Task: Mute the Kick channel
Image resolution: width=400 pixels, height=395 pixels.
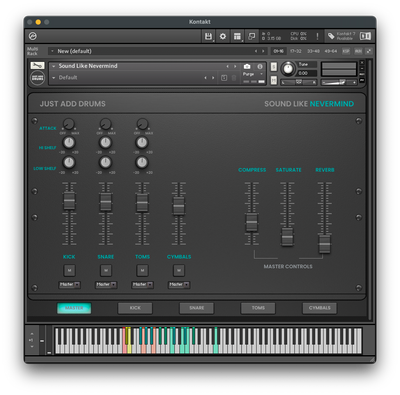Action: (69, 270)
